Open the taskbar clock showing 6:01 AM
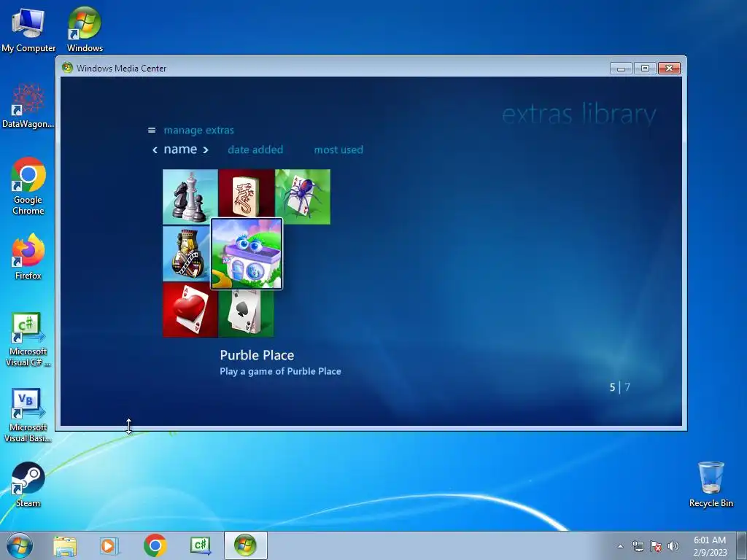747x560 pixels. coord(710,545)
